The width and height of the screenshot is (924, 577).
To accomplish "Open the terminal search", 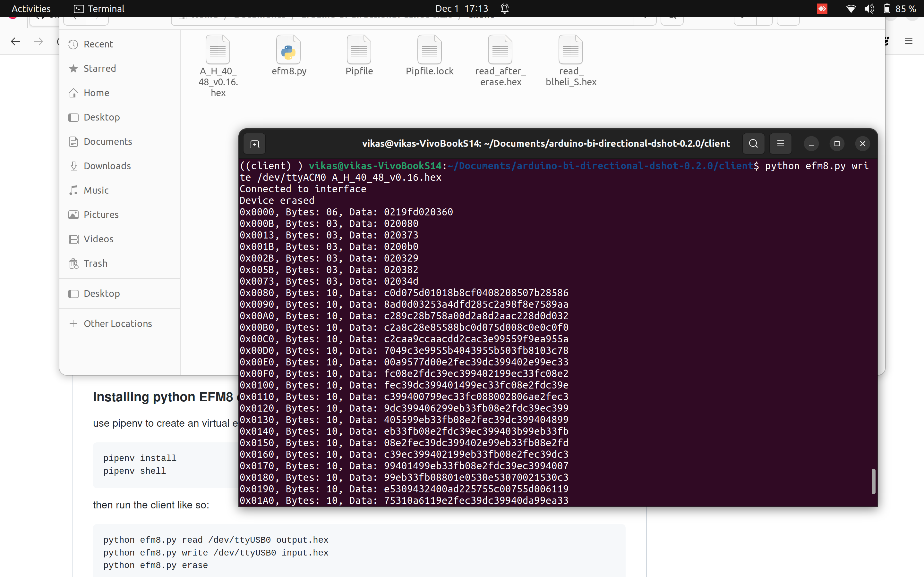I will click(753, 144).
